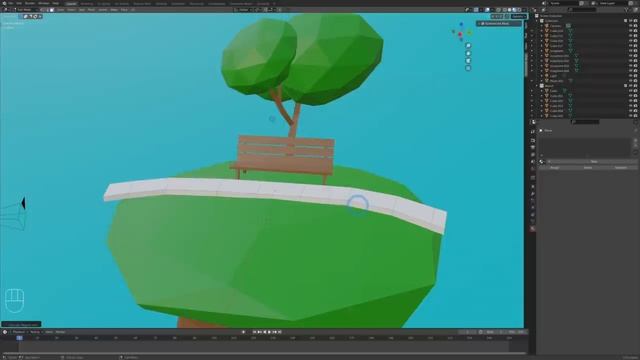
Task: Click the Assign button in material panel
Action: point(555,168)
